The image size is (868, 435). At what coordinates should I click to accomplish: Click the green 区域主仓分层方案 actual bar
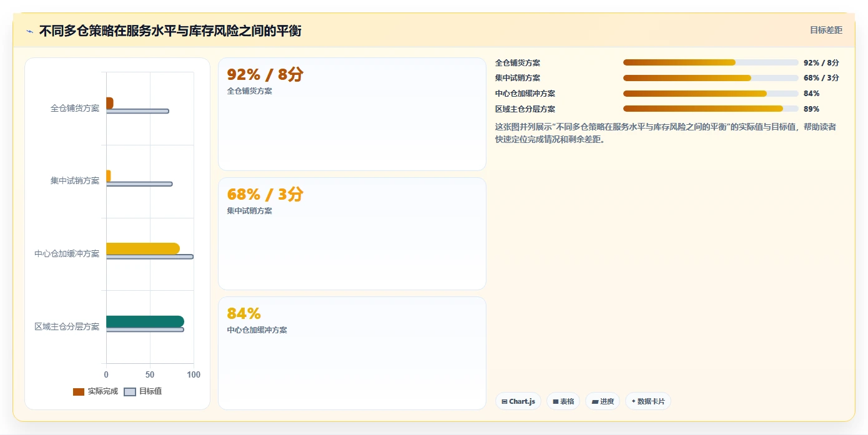pos(145,321)
